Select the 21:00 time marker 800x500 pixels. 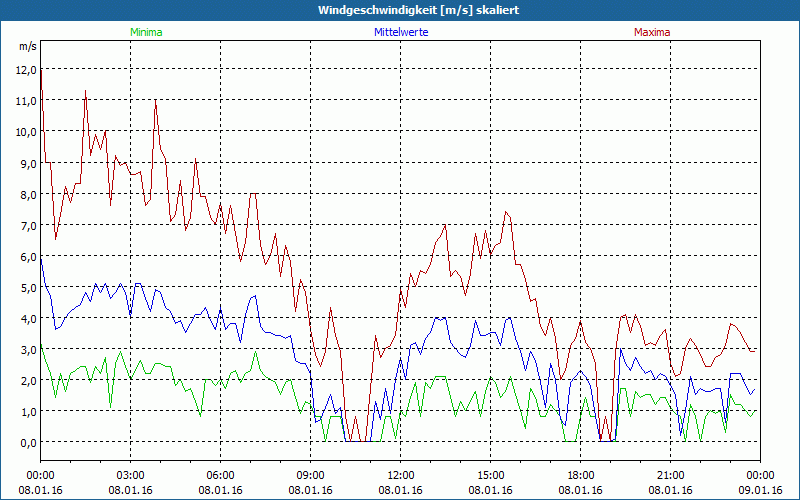pyautogui.click(x=671, y=475)
